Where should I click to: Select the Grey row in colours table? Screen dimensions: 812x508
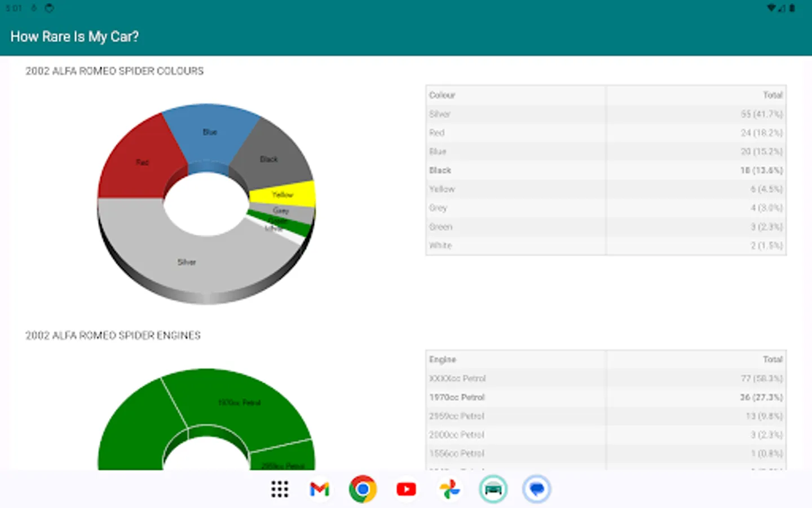coord(606,208)
